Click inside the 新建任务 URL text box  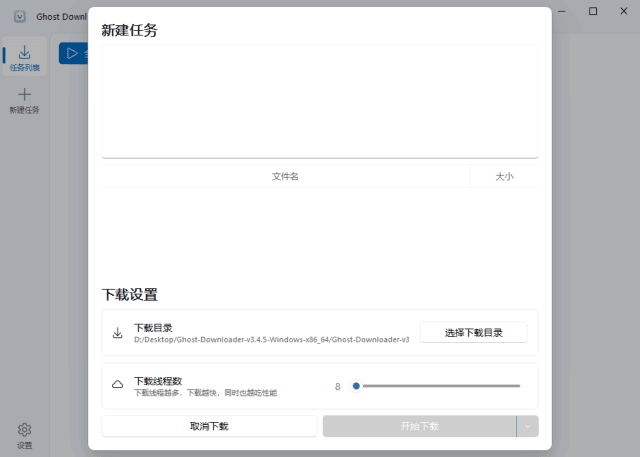(x=319, y=100)
